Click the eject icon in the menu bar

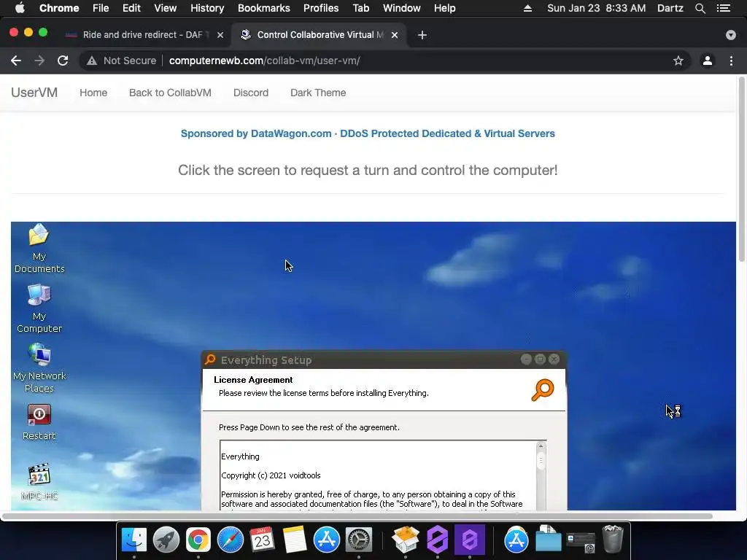click(527, 8)
